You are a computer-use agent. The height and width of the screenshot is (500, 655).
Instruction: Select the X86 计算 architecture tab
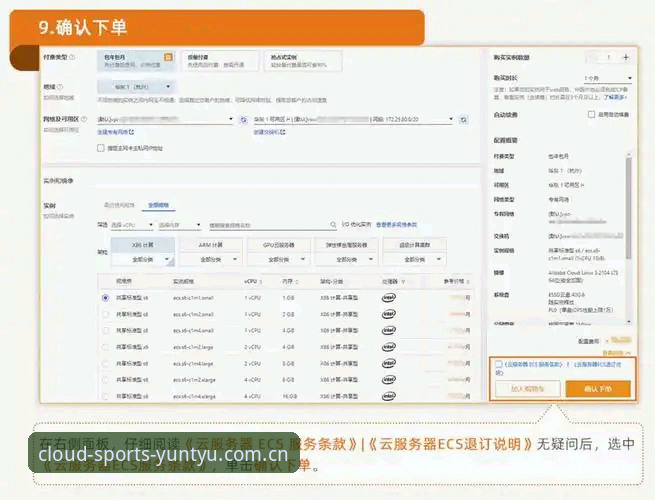coord(143,245)
